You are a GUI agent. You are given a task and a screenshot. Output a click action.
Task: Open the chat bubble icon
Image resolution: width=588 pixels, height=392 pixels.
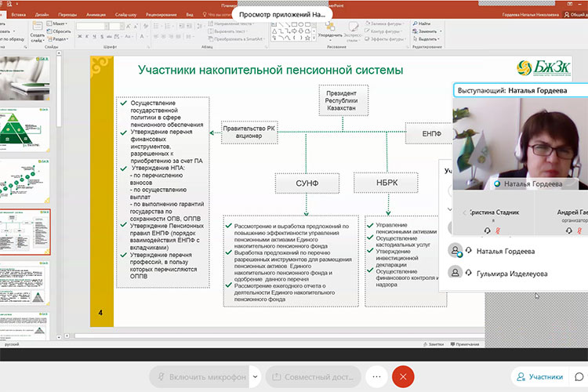coord(579,376)
